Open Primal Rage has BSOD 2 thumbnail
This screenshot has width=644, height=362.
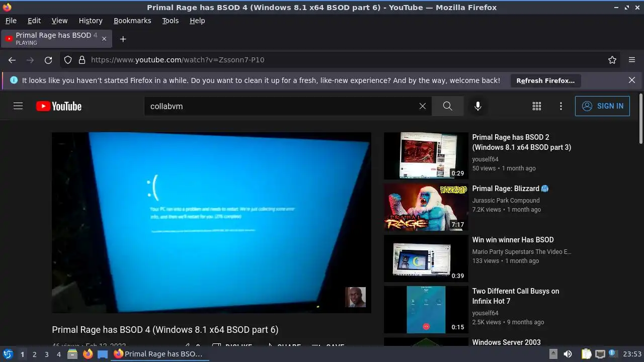426,156
